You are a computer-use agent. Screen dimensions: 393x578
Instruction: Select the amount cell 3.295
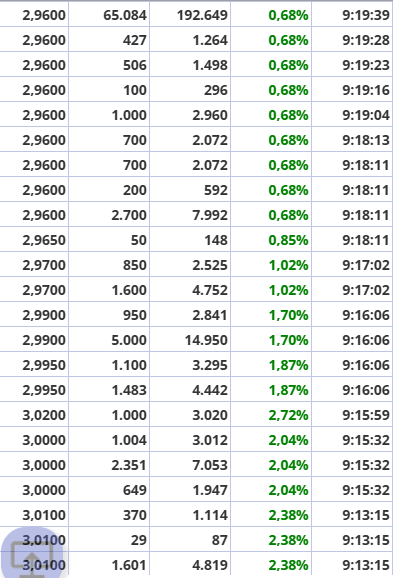tap(190, 365)
